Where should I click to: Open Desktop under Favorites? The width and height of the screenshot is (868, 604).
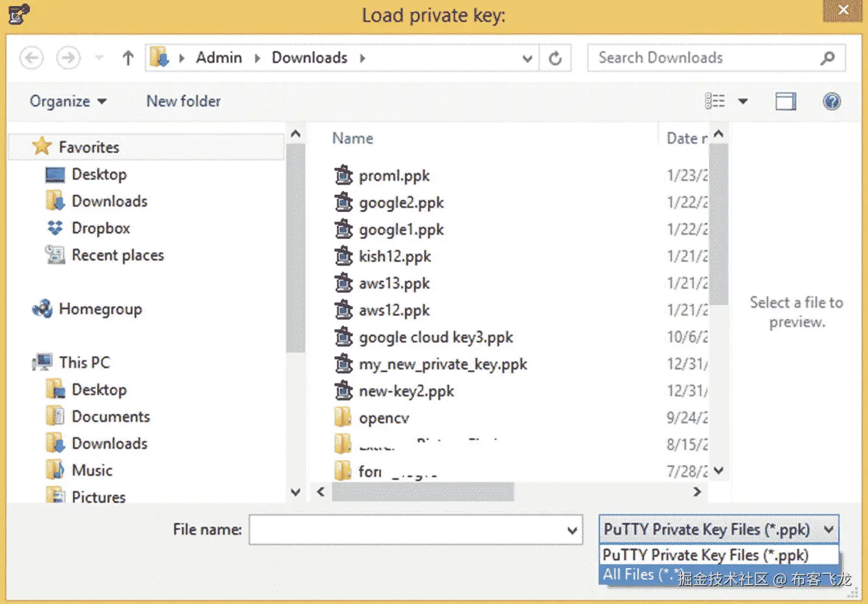pos(99,174)
